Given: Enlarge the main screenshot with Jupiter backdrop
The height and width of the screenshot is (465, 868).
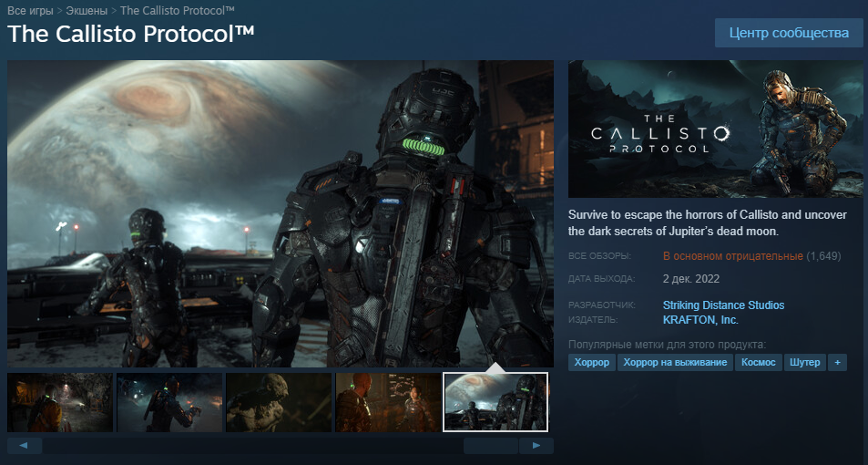Looking at the screenshot, I should [x=281, y=213].
